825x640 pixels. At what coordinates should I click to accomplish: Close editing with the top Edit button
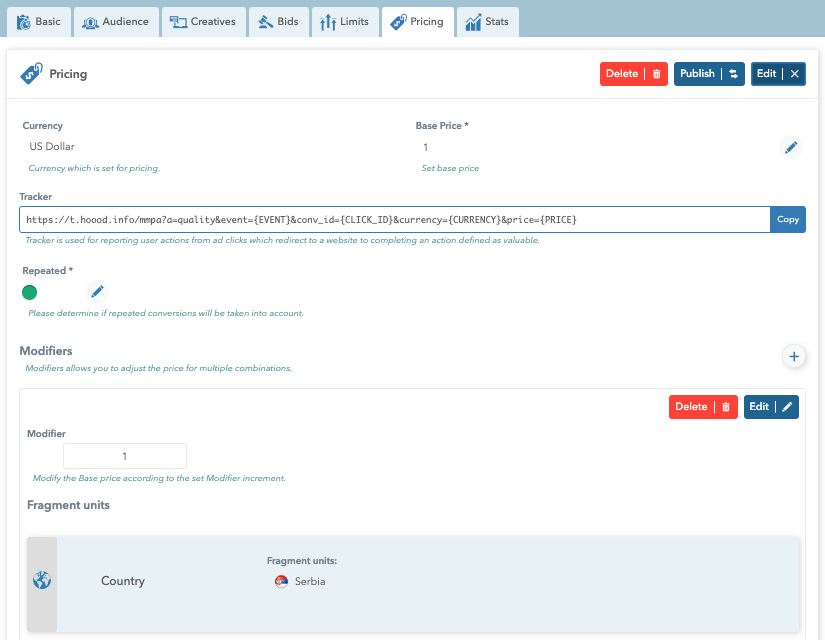[777, 74]
